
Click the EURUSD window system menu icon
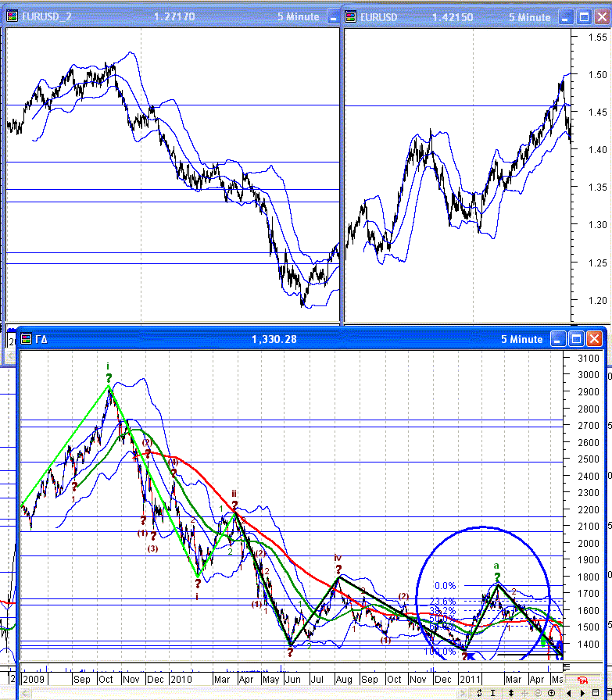[351, 17]
